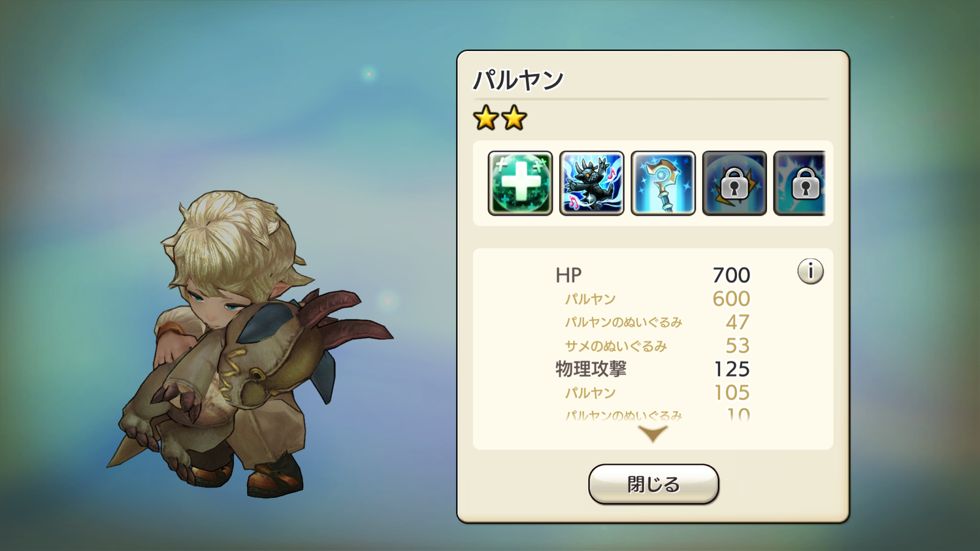Click the サメのぬいぐるみ HP 53 entry

click(657, 346)
